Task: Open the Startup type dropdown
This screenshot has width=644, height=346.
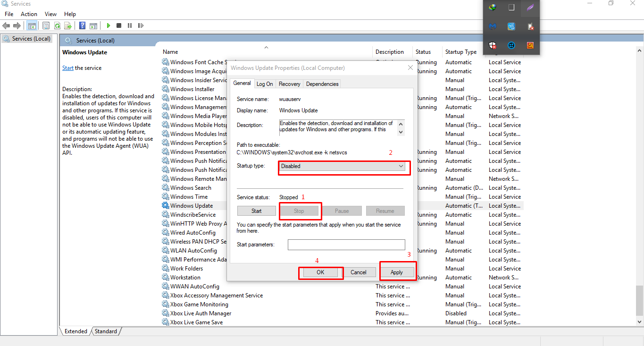Action: point(342,166)
